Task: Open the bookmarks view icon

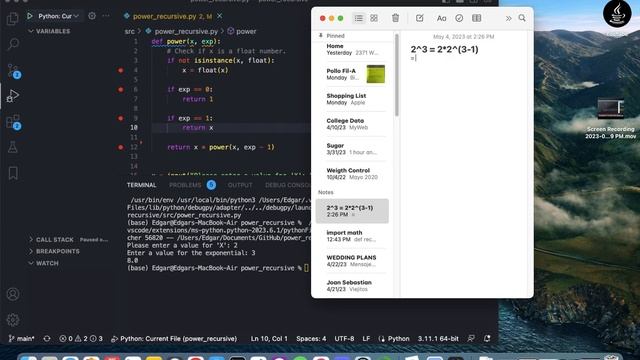Action: click(x=13, y=173)
